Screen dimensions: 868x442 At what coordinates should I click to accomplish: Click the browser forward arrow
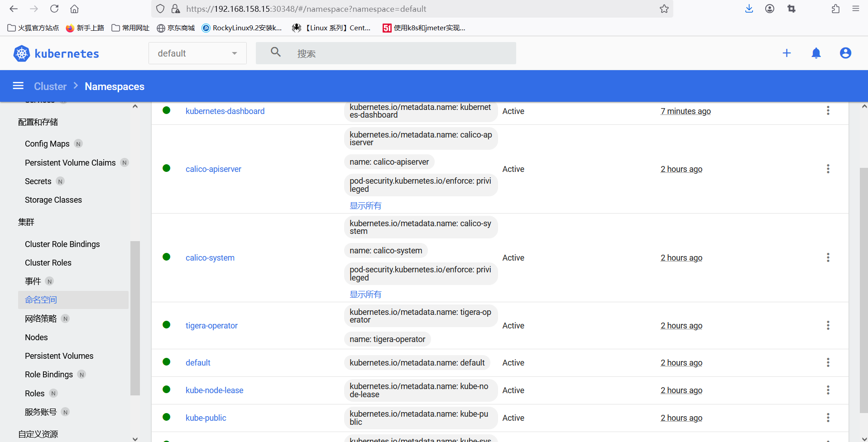click(x=34, y=9)
